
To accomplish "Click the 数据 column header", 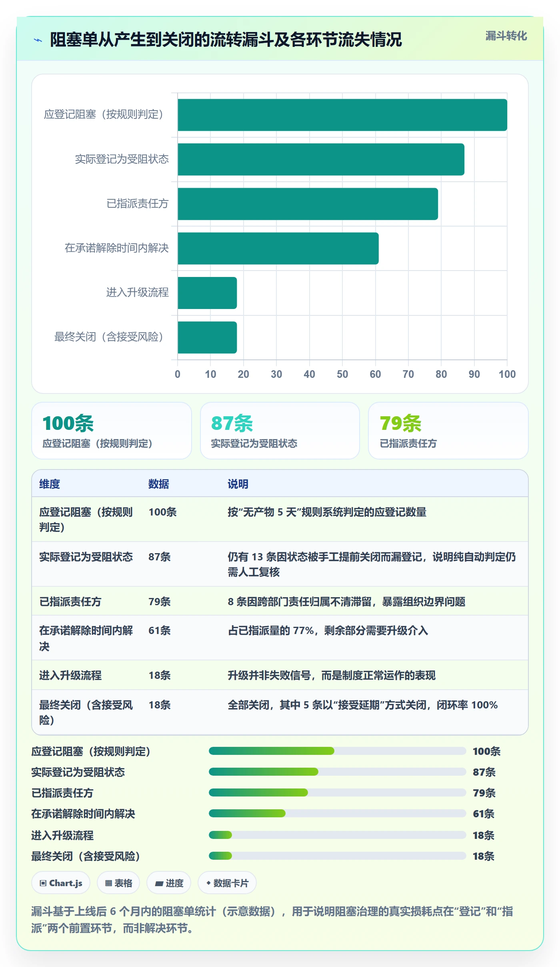I will [x=159, y=484].
